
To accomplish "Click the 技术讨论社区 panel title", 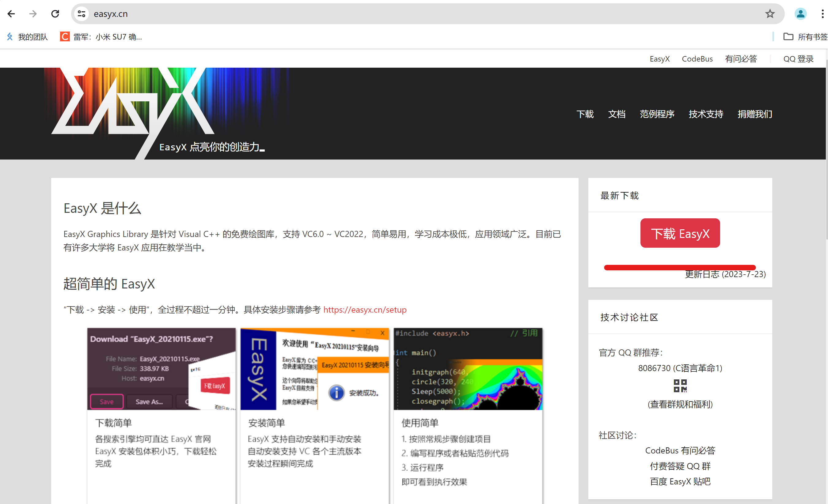I will (629, 318).
